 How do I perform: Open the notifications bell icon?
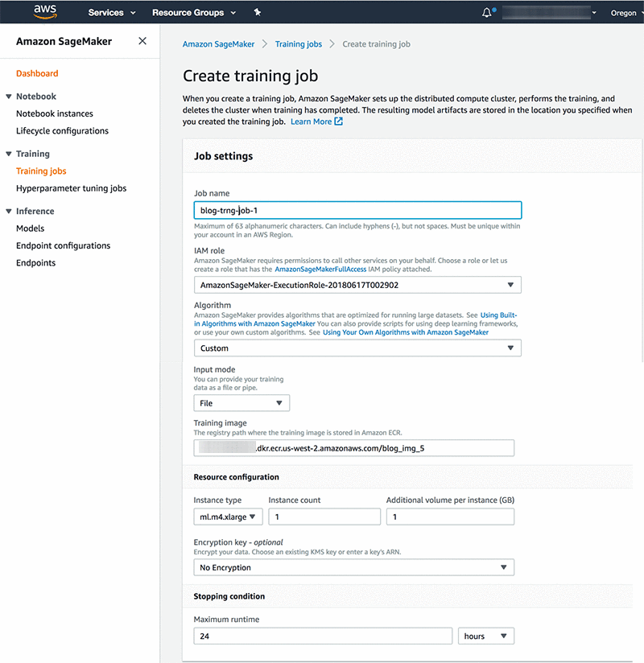tap(487, 12)
